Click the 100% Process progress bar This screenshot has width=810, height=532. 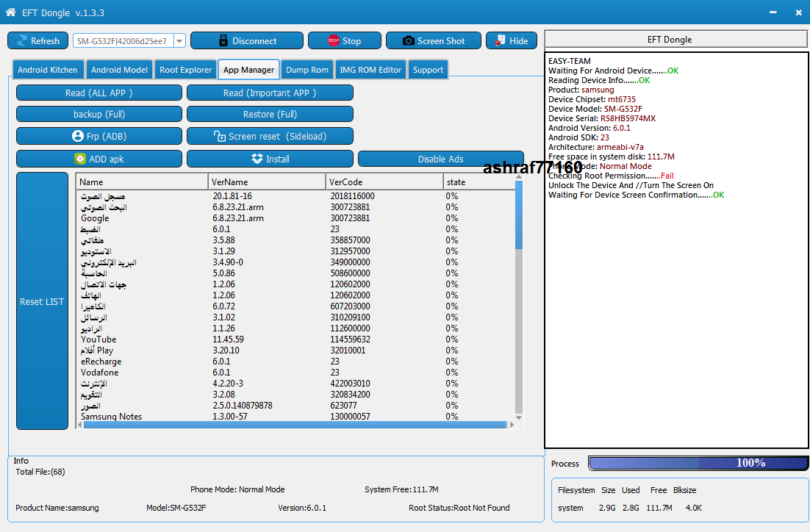click(698, 463)
